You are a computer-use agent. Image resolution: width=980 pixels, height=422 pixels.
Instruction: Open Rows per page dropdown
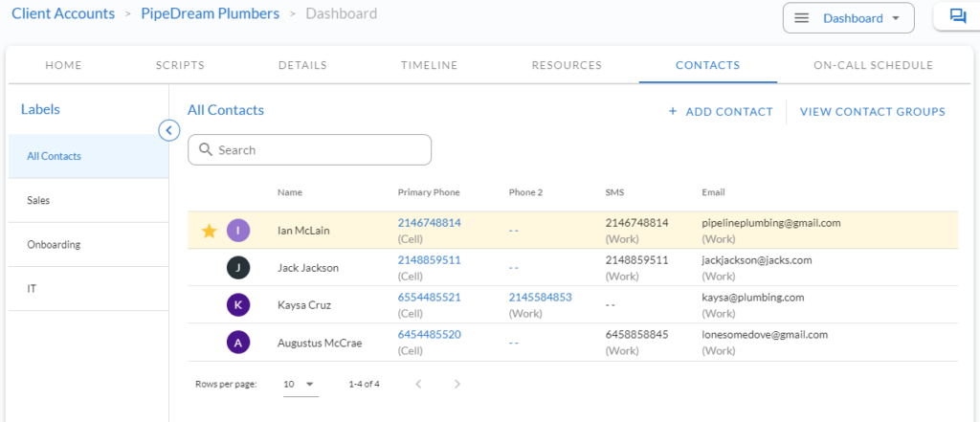click(301, 385)
